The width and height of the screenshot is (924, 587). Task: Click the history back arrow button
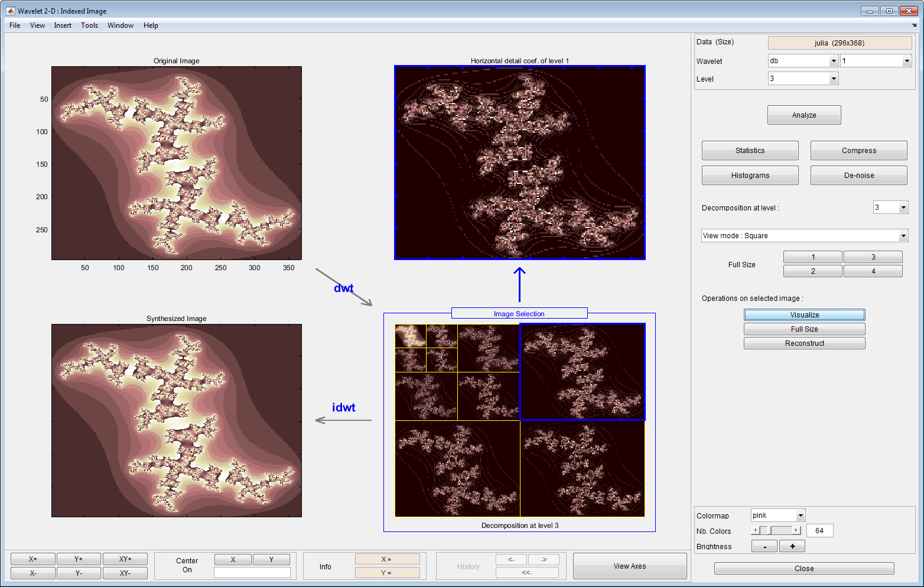511,559
